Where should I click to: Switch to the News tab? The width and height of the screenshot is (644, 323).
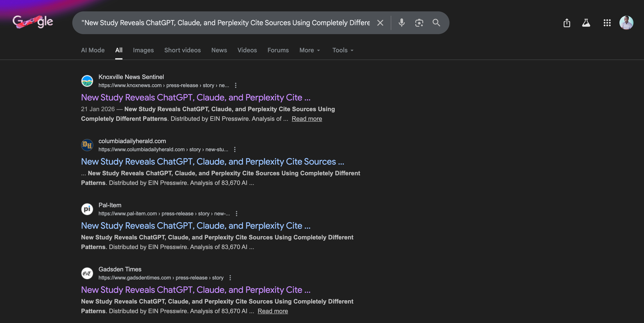coord(219,50)
